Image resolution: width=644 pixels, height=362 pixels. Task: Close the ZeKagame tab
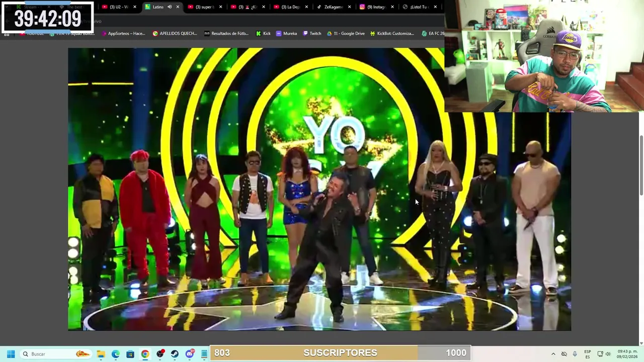(349, 7)
